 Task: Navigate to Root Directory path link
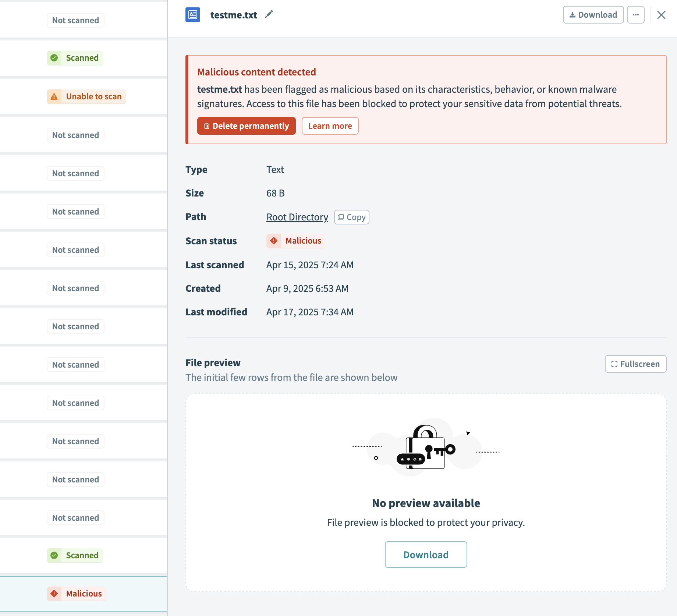pyautogui.click(x=297, y=217)
